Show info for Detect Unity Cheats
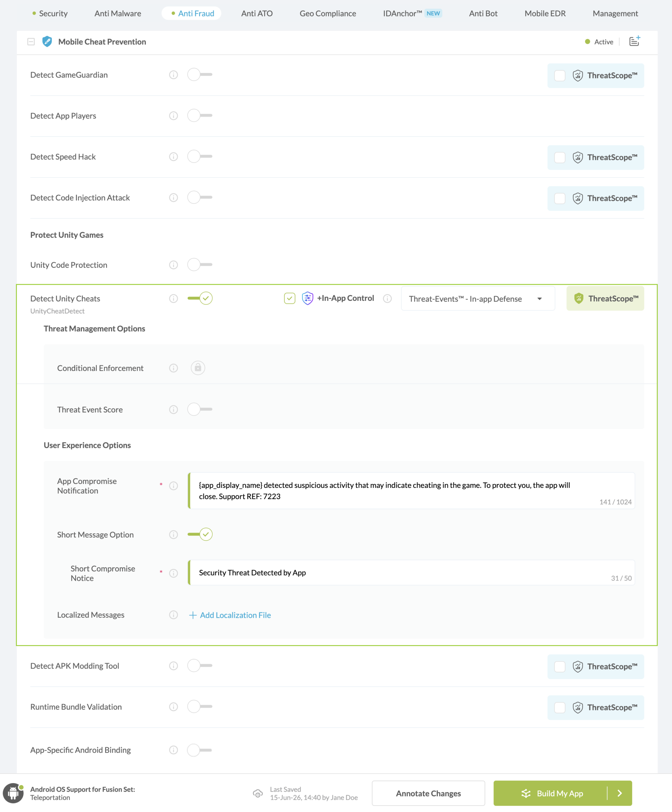672x812 pixels. pos(174,299)
